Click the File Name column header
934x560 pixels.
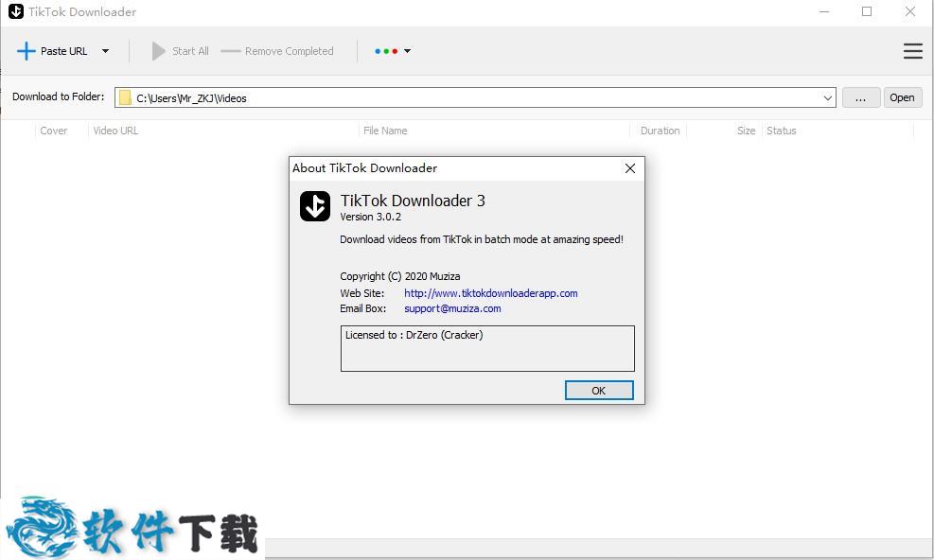tap(385, 131)
